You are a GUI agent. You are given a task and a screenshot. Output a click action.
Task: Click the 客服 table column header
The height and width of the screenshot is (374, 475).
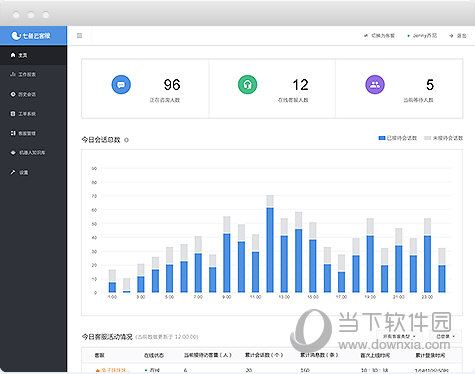pos(99,355)
